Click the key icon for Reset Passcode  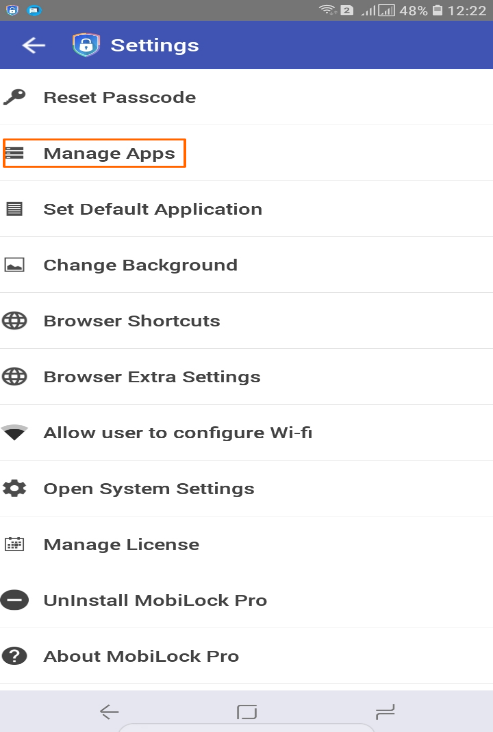click(x=14, y=97)
